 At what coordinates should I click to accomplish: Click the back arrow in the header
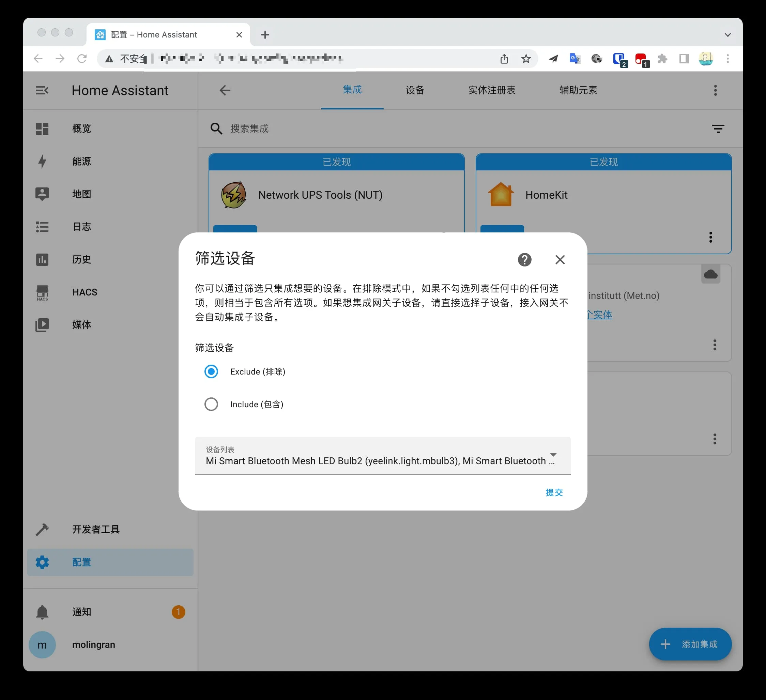(225, 90)
